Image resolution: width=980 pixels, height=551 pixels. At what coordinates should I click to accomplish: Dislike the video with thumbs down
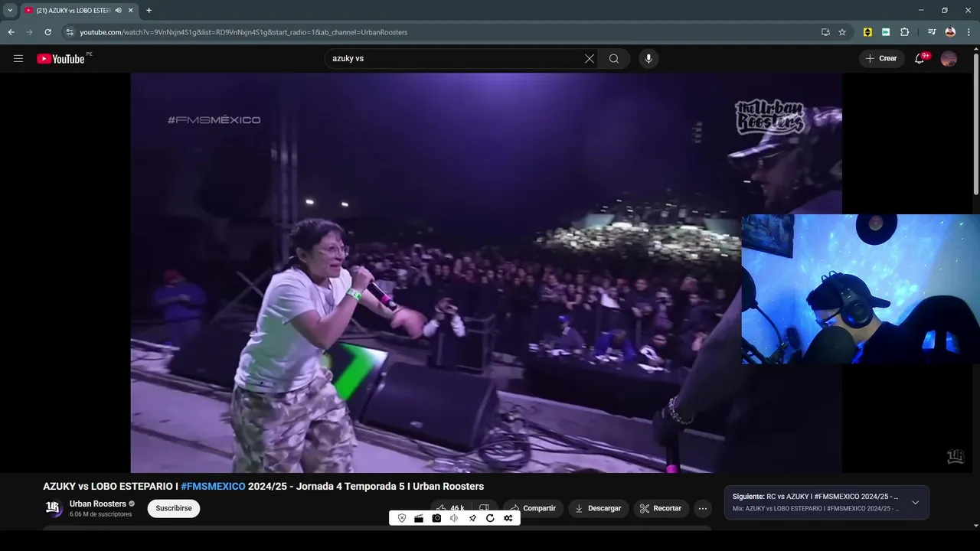484,508
